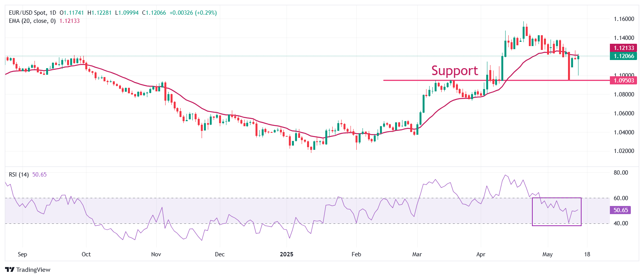Screen dimensions: 644x278
Task: Click the 1.16000 level on the price scale
Action: [x=624, y=19]
